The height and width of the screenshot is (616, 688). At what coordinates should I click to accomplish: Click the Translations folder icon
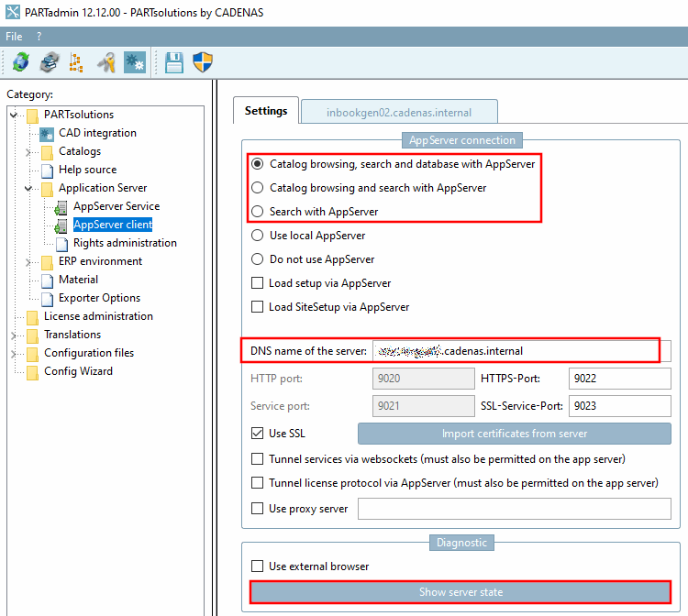pos(32,335)
